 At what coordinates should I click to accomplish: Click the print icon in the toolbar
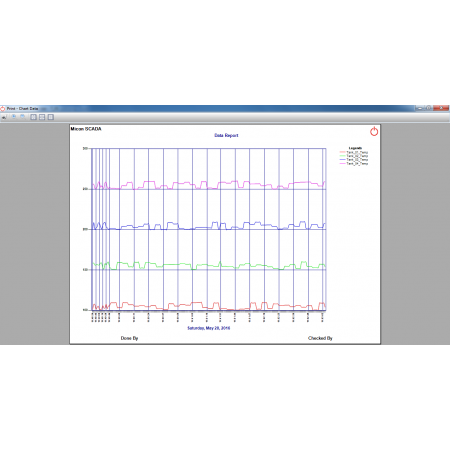(x=4, y=117)
